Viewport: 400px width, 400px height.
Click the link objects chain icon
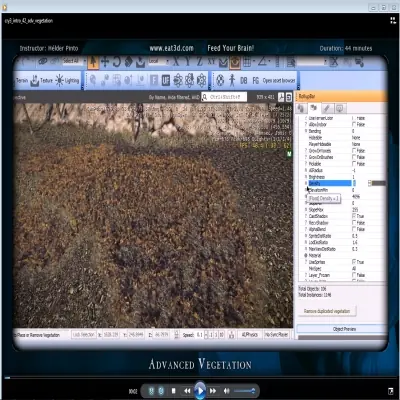click(x=43, y=61)
